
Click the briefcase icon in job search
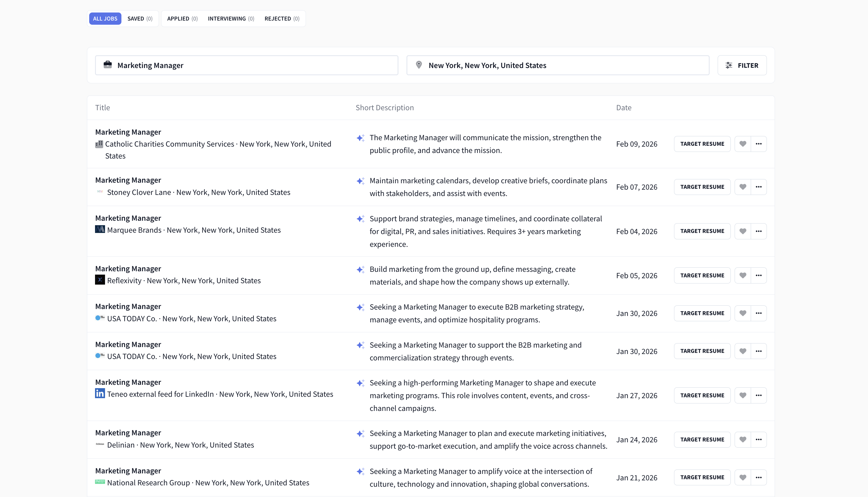pos(108,65)
